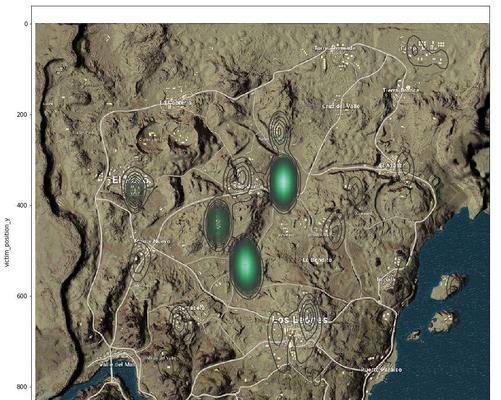Click the La Cobreria town label
Image resolution: width=501 pixels, height=400 pixels.
176,103
